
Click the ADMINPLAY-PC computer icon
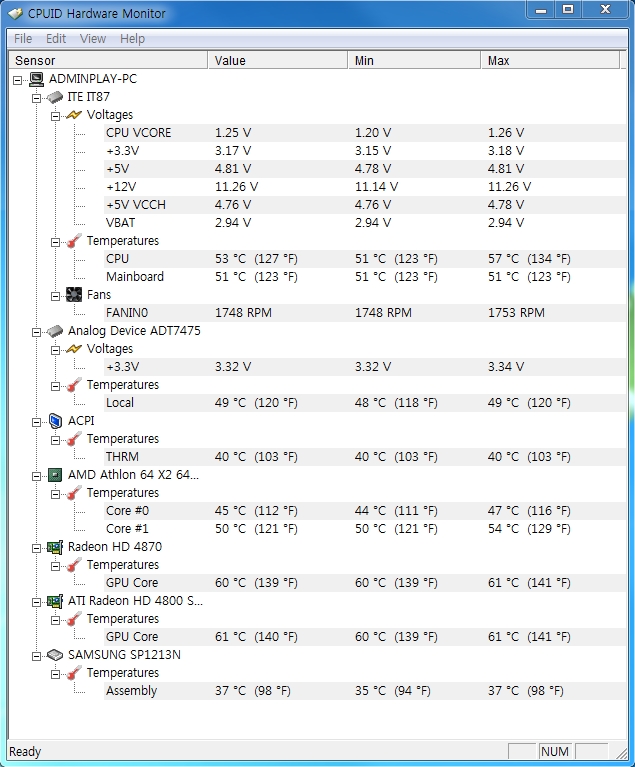pyautogui.click(x=37, y=79)
